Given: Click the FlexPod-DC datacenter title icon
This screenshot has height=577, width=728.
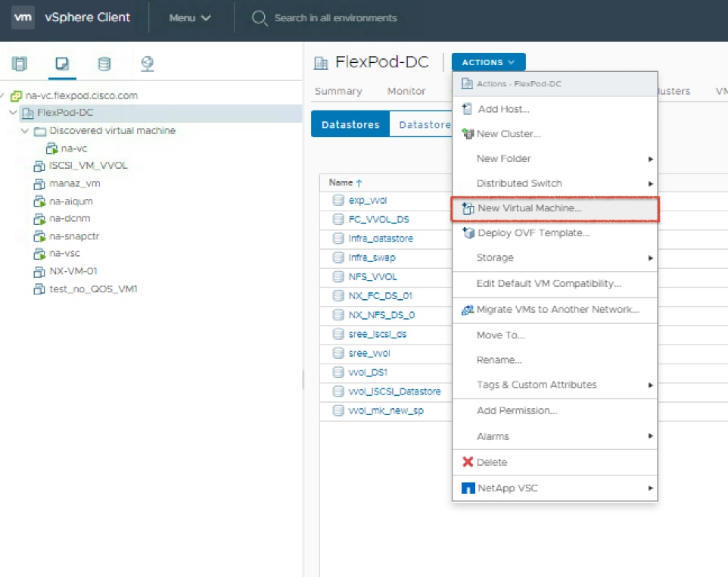Looking at the screenshot, I should click(x=321, y=63).
